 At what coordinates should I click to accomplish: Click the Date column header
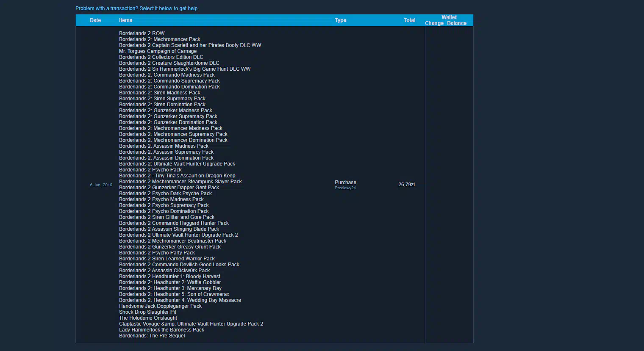point(95,20)
